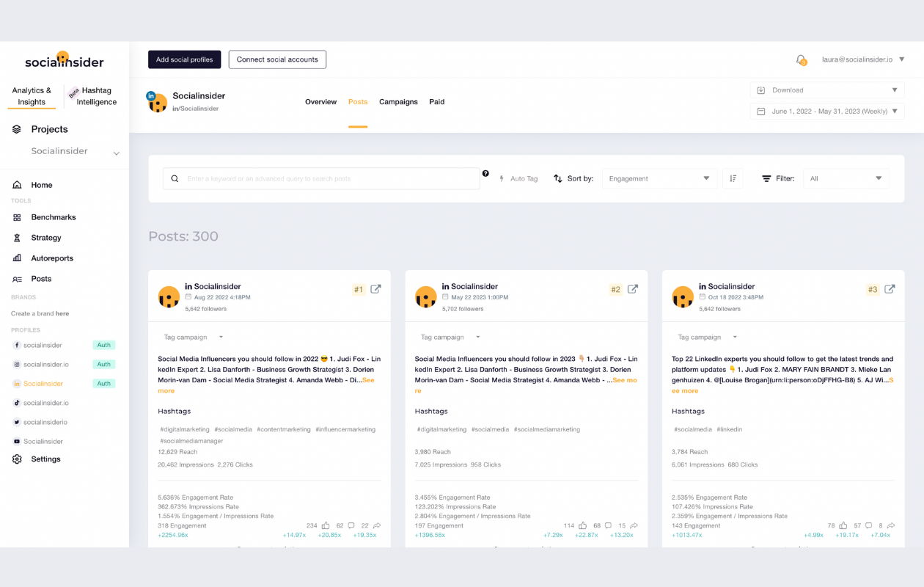
Task: Click the comment icon on post #2
Action: coord(608,525)
